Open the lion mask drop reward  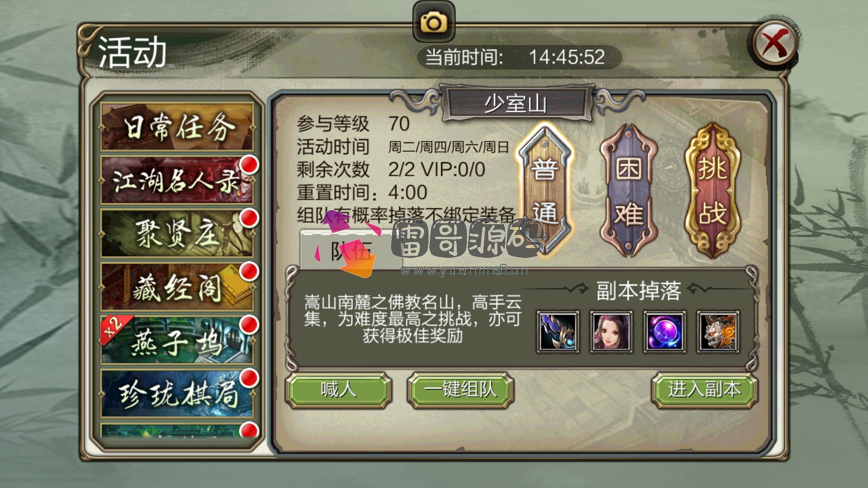coord(718,332)
